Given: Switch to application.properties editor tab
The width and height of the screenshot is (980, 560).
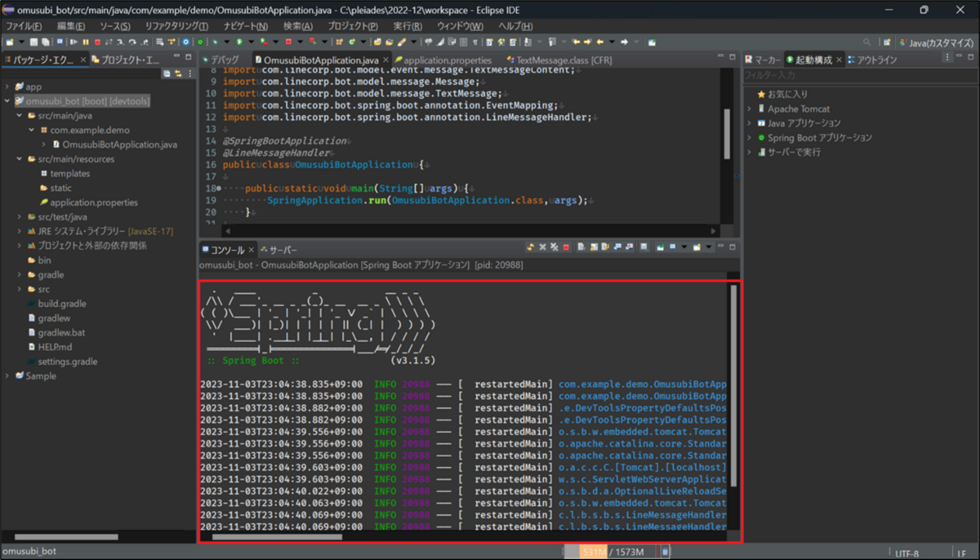Looking at the screenshot, I should coord(442,60).
